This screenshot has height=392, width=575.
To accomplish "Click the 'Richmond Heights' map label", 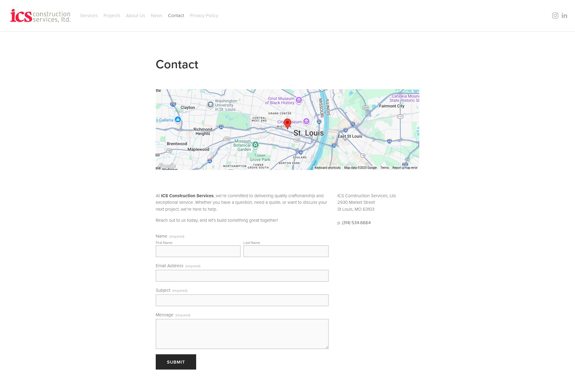I will tap(203, 132).
